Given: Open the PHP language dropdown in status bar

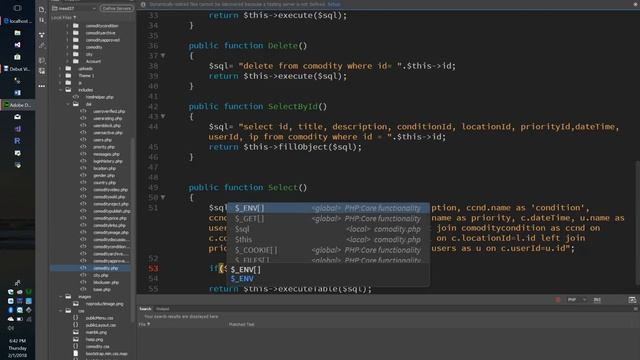Looking at the screenshot, I should 576,300.
